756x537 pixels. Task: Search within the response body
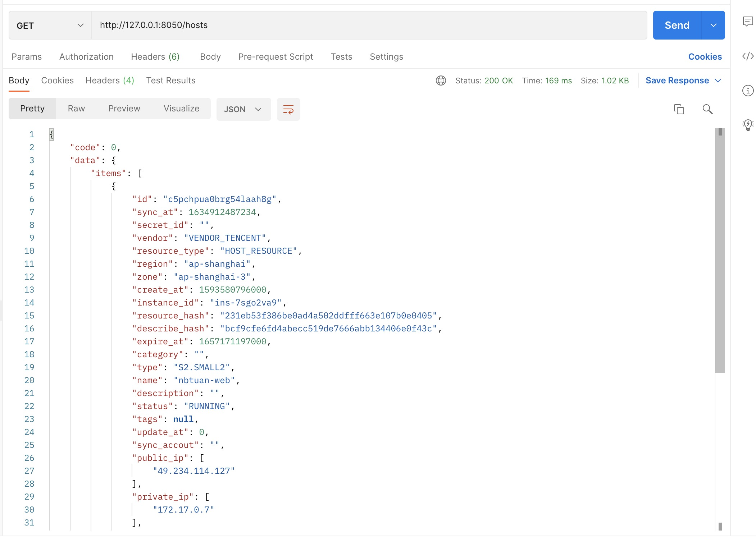[x=707, y=109]
